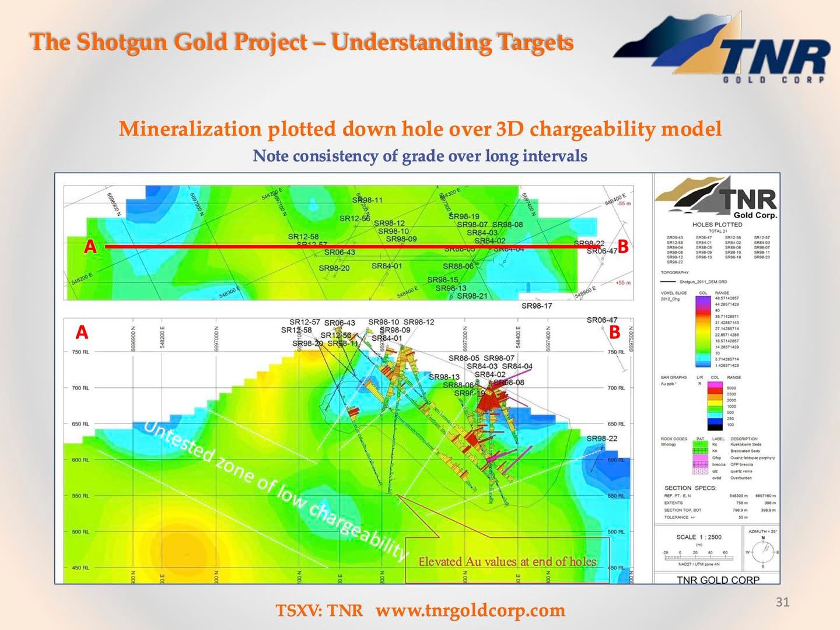Click the black topography line sample in legend
The width and height of the screenshot is (840, 630).
click(x=668, y=281)
